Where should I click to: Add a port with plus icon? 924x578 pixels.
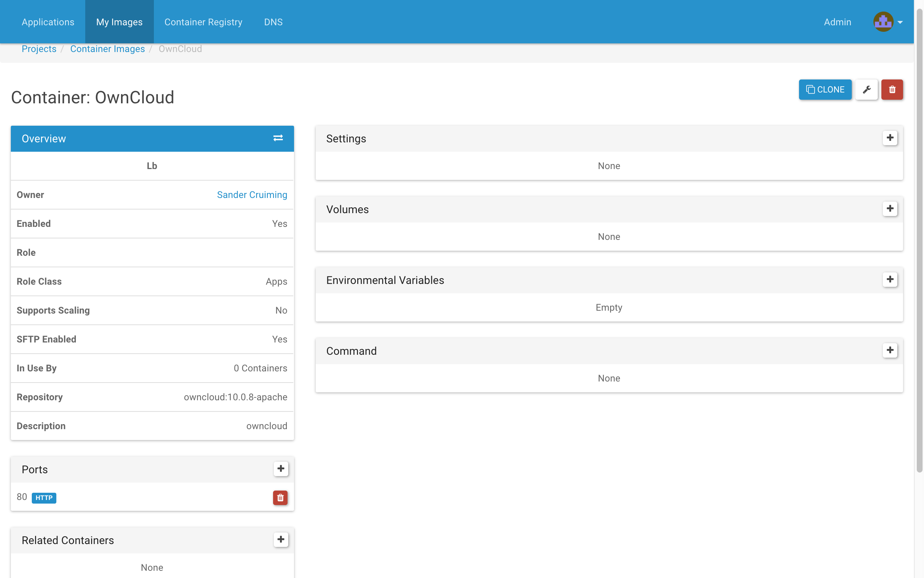[x=281, y=469]
